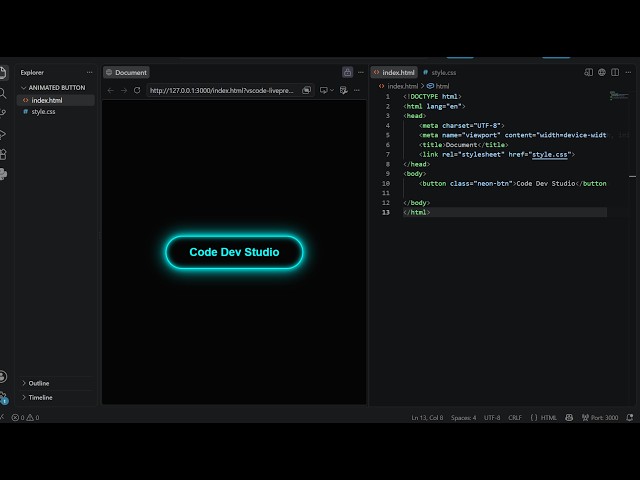Click Port: 3000 live server status

tap(600, 418)
